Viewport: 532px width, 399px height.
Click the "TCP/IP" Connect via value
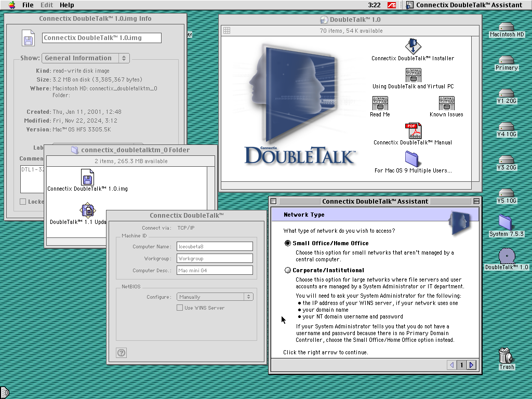click(186, 228)
